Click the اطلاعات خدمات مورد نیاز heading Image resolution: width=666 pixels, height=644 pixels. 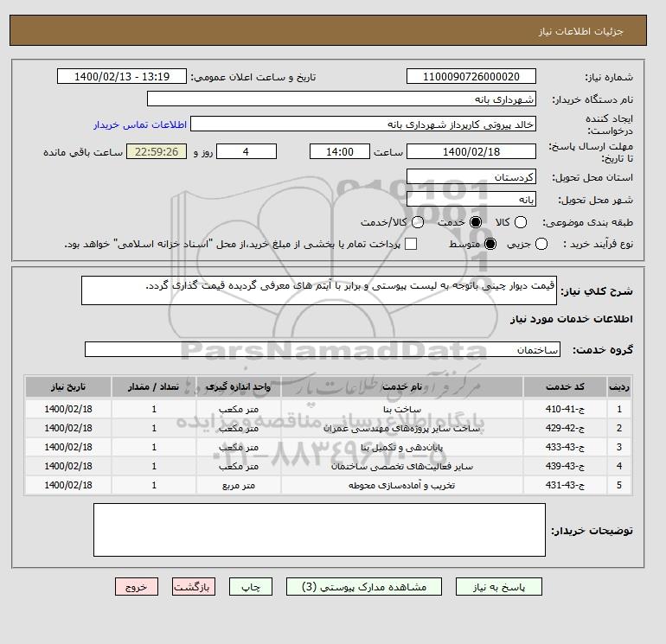click(x=571, y=319)
